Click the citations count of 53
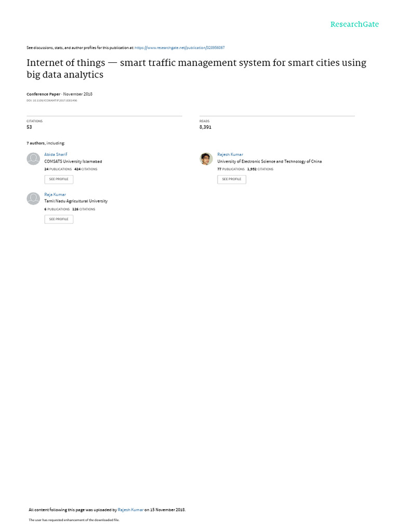Image resolution: width=399 pixels, height=532 pixels. pos(29,127)
